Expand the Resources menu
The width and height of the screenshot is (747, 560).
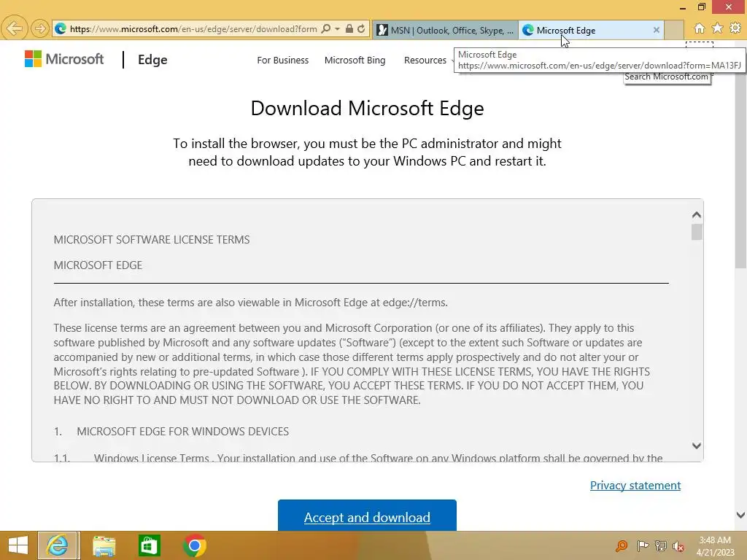click(x=425, y=61)
